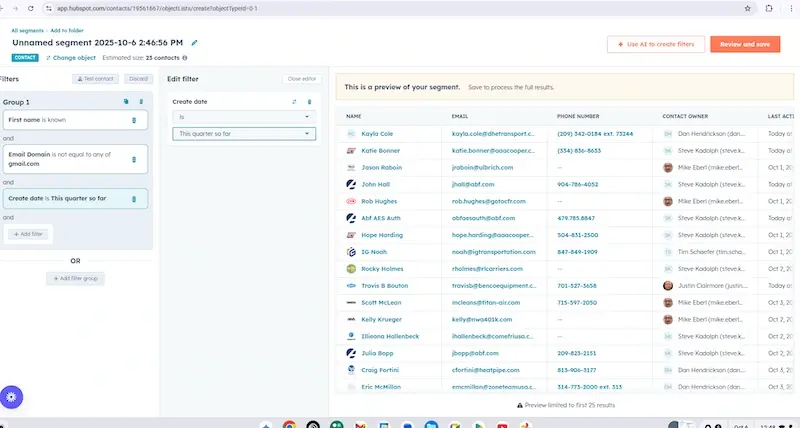
Task: Bookmark this page with the star icon
Action: point(747,8)
